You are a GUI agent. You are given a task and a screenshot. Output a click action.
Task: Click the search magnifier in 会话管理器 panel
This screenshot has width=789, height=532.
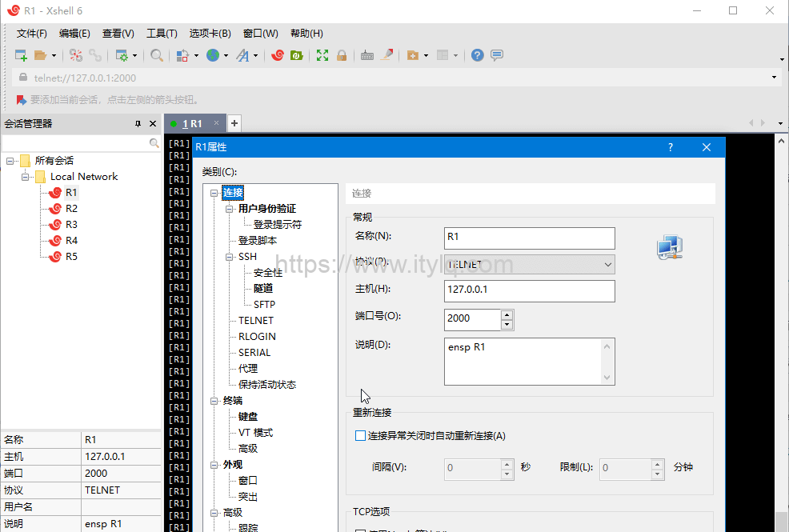pos(154,142)
